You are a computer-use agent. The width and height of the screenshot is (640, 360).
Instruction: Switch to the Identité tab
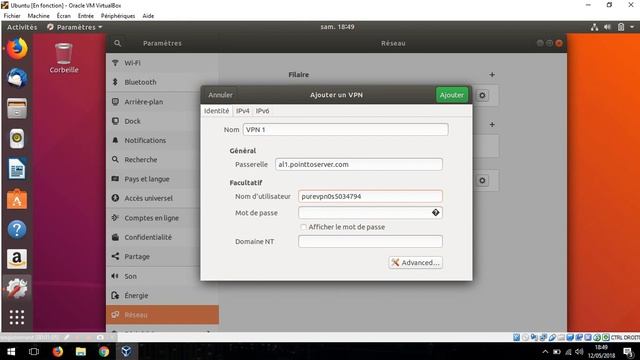coord(216,111)
